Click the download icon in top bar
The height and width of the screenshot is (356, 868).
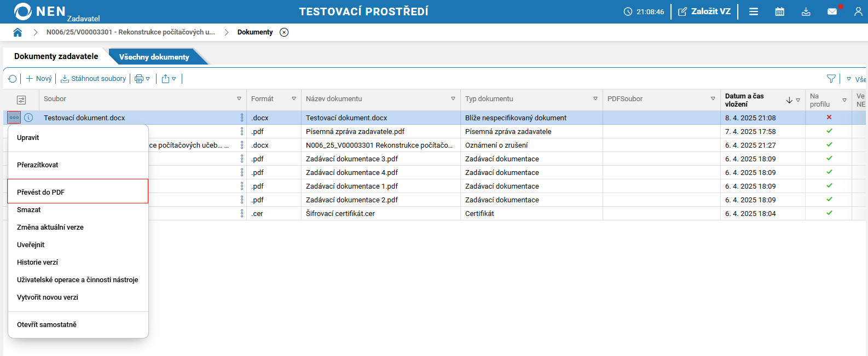[806, 11]
